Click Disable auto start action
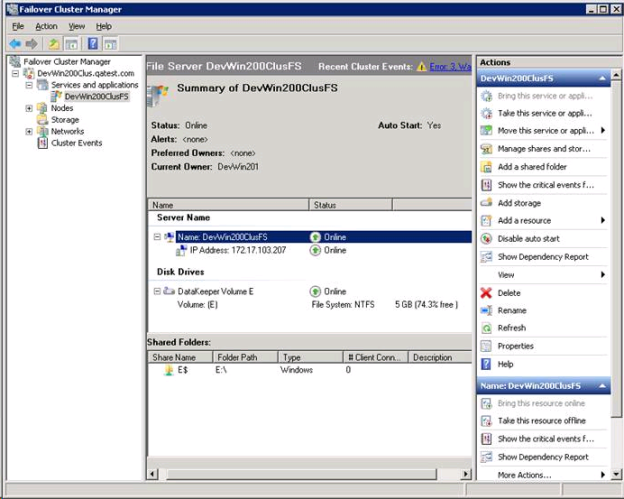 [x=528, y=239]
